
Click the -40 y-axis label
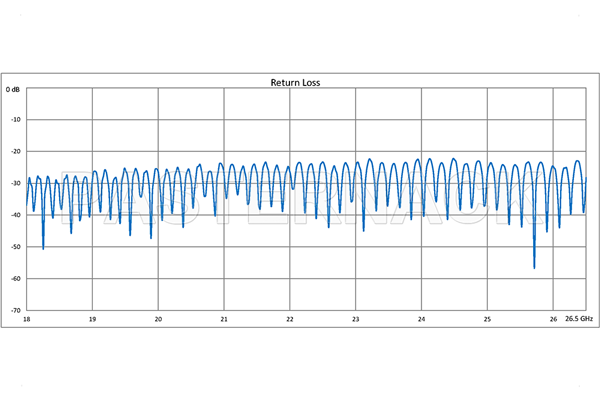point(15,215)
